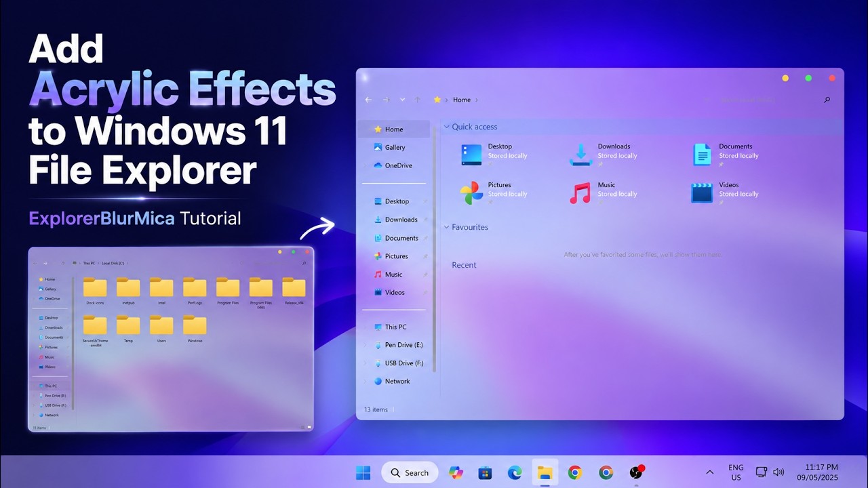Open the PerfLogs folder in small Explorer
868x488 pixels.
195,291
